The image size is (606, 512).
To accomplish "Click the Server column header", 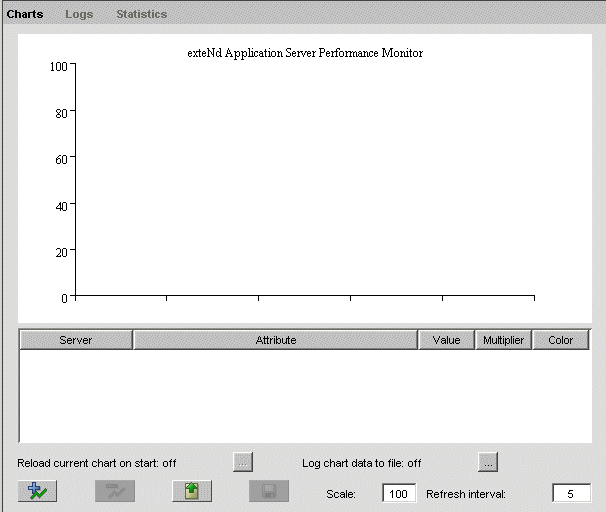I will (x=76, y=340).
